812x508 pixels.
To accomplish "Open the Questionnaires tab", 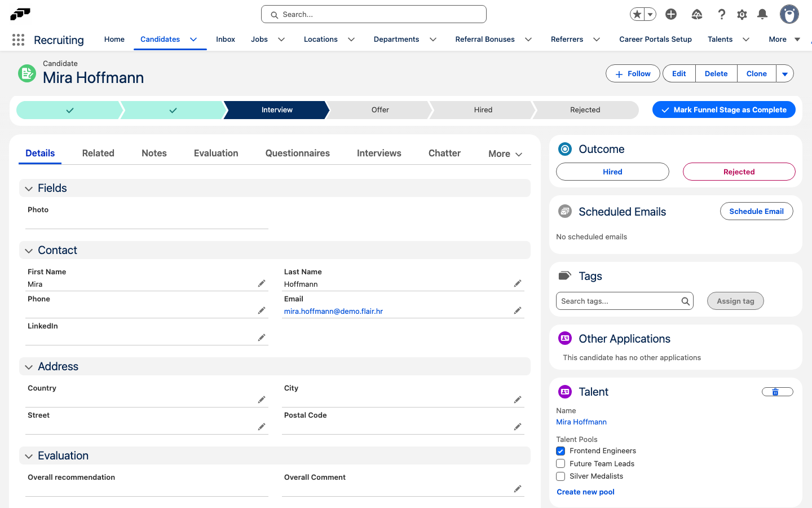I will coord(298,154).
